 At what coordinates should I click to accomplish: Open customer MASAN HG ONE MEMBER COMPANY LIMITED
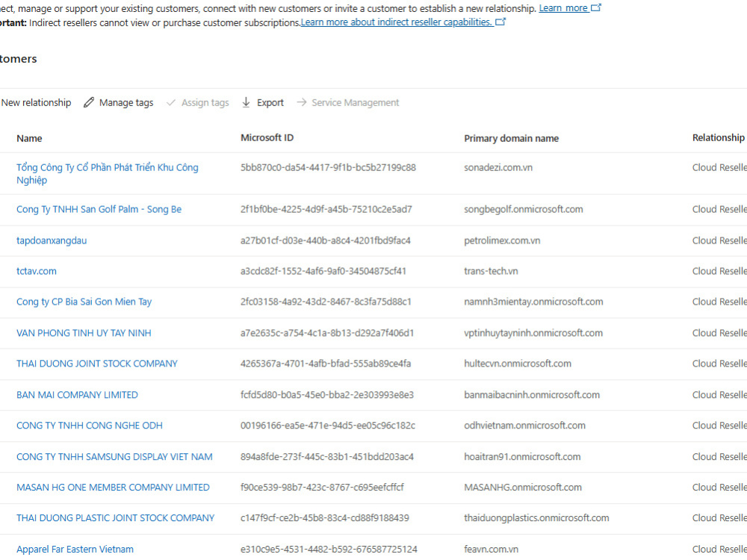pos(113,487)
